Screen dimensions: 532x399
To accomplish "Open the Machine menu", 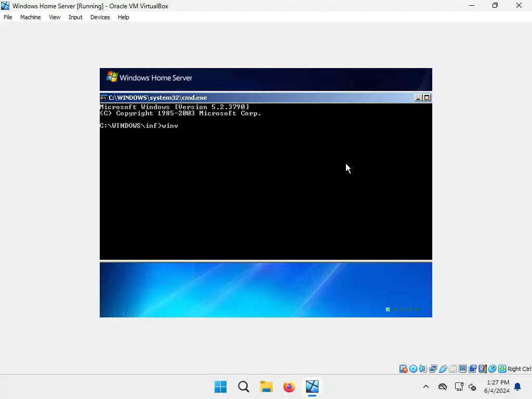I will click(31, 17).
